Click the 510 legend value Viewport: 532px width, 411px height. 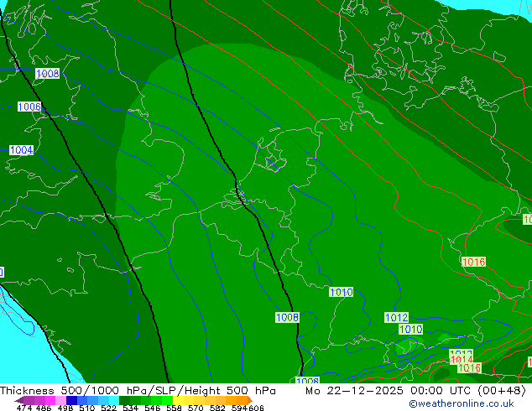(x=87, y=408)
